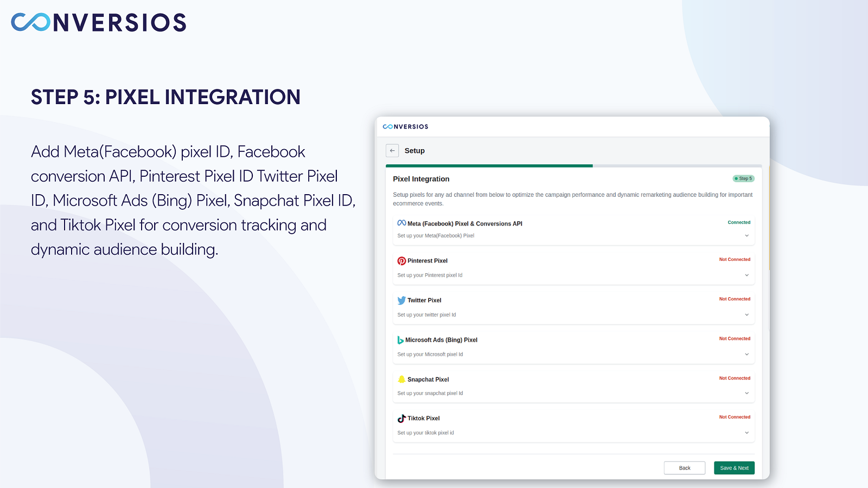
Task: Click the back arrow next to Setup
Action: click(392, 151)
